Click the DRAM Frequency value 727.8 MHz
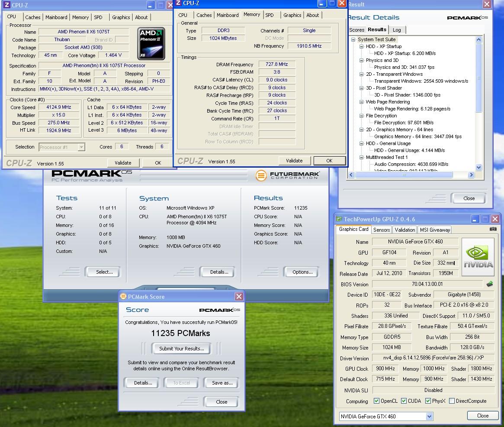Image resolution: width=504 pixels, height=427 pixels. click(x=276, y=64)
